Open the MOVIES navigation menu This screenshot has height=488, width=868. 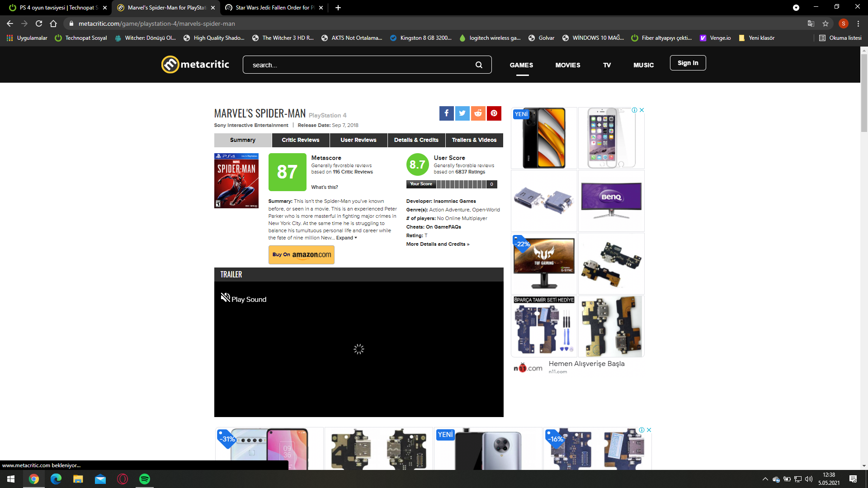(x=567, y=65)
